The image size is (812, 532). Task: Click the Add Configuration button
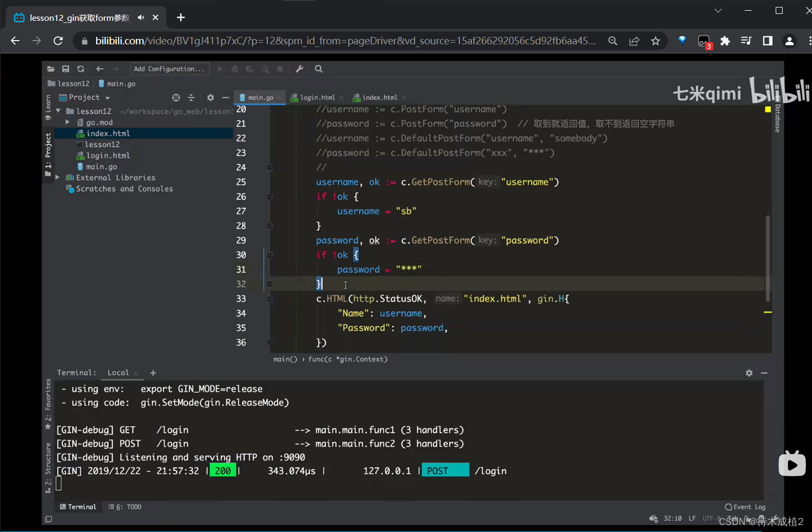coord(169,69)
